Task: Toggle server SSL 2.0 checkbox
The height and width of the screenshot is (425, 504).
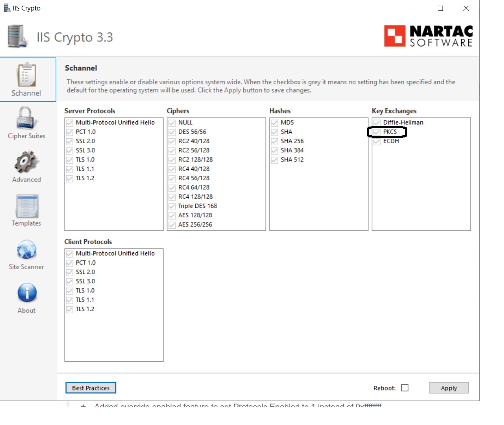Action: [x=69, y=141]
